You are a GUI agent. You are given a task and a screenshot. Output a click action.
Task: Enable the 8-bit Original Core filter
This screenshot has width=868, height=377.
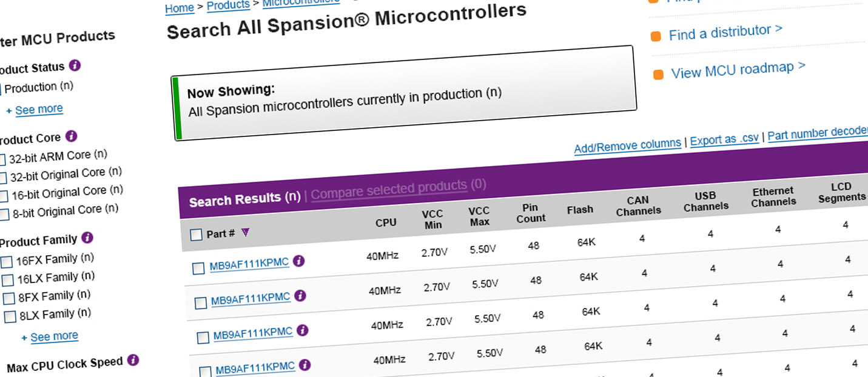click(5, 215)
